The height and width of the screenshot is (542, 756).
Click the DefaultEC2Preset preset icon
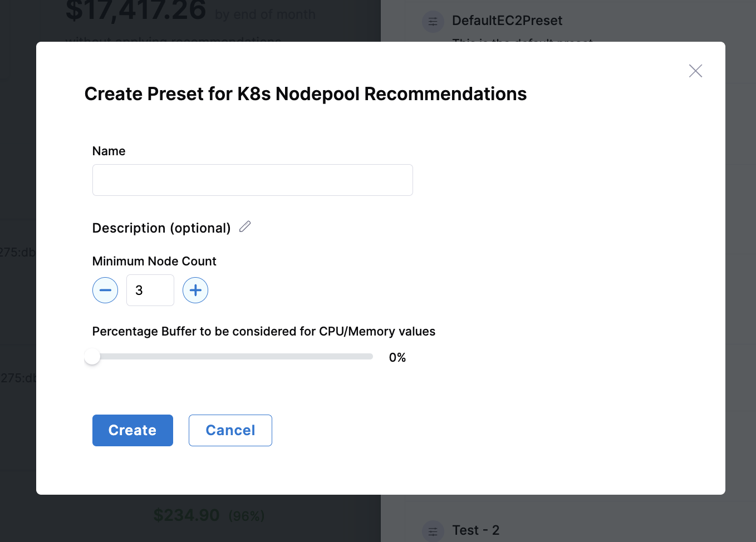[x=433, y=22]
